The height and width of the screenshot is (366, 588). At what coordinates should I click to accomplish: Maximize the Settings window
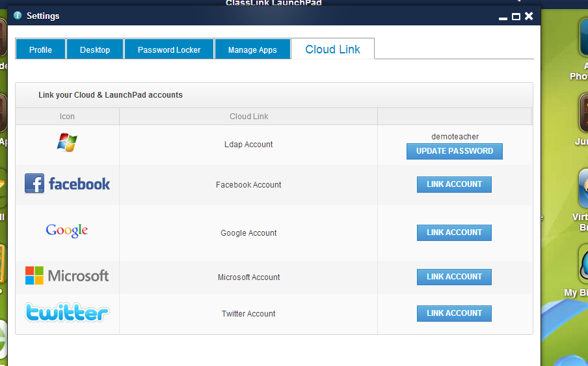pos(516,16)
